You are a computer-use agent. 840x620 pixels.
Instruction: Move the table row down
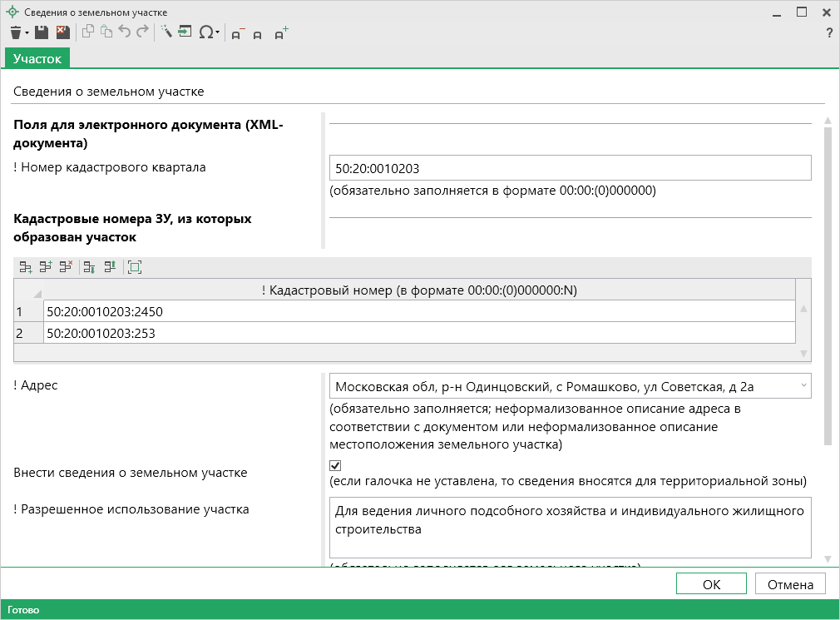point(89,267)
